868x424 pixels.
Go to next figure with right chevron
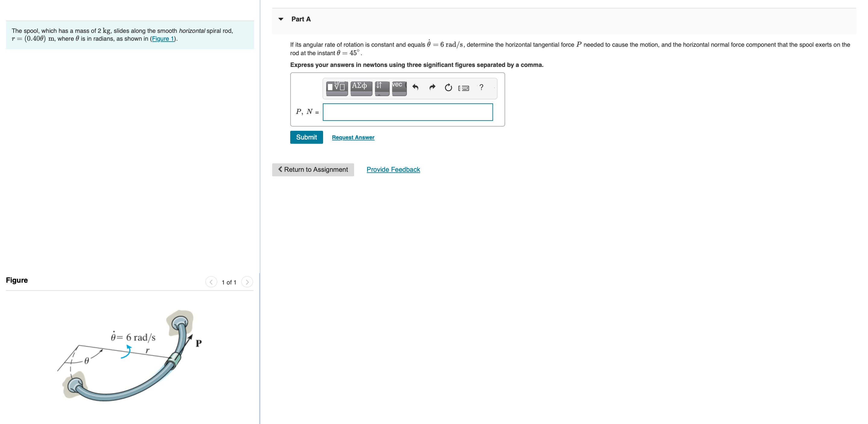[x=247, y=282]
